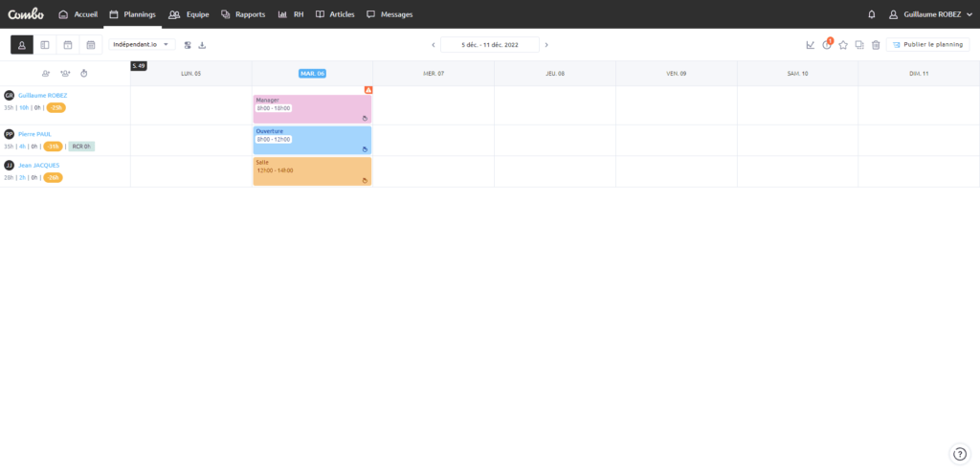Screen dimensions: 980x474
Task: Select the MER. 07 column header
Action: coord(434,73)
